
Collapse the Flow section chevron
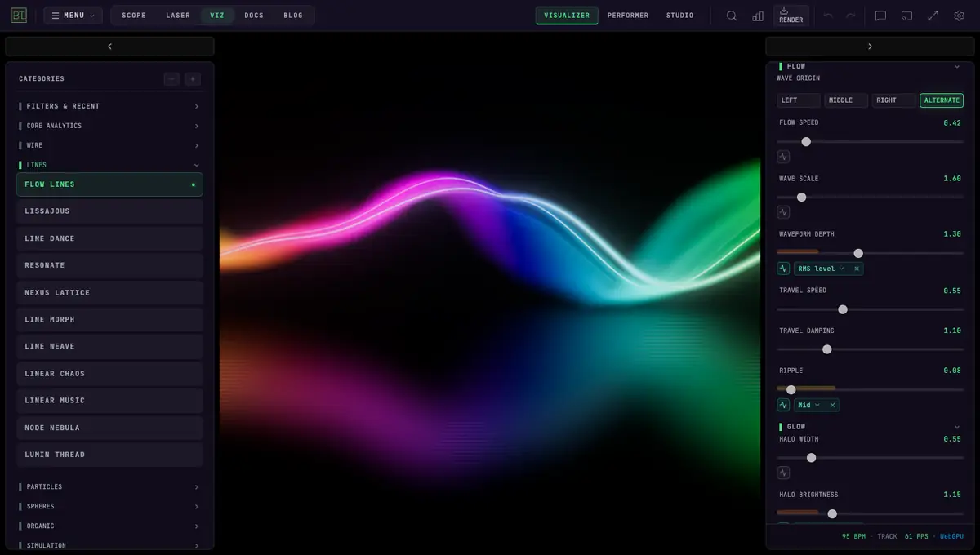[x=957, y=66]
